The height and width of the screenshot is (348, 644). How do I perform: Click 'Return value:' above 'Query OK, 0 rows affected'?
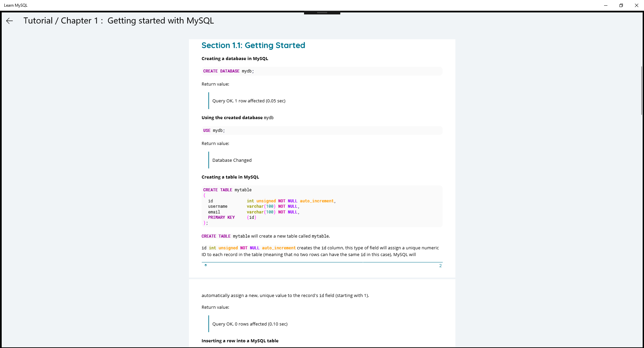click(215, 307)
